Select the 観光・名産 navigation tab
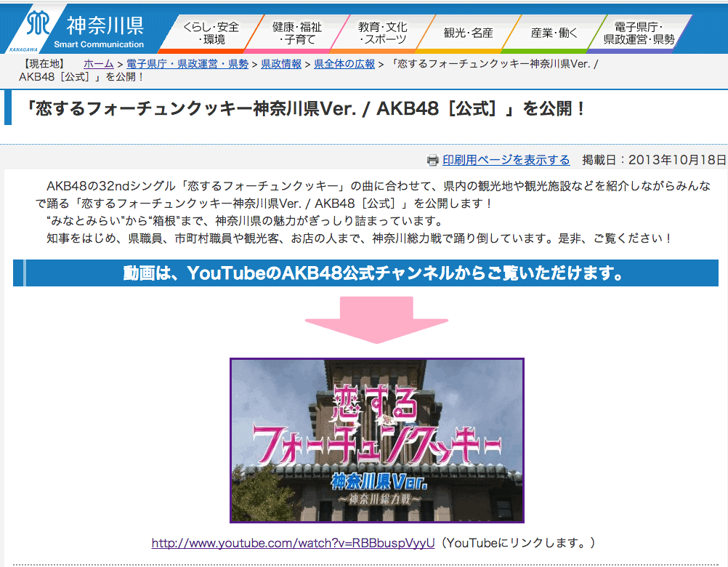The image size is (728, 567). pyautogui.click(x=469, y=33)
